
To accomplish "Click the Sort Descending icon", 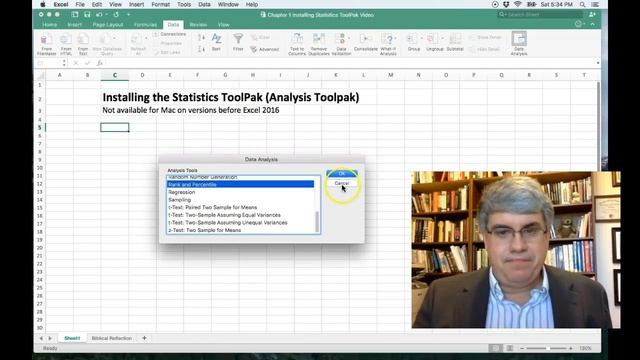I will click(201, 49).
